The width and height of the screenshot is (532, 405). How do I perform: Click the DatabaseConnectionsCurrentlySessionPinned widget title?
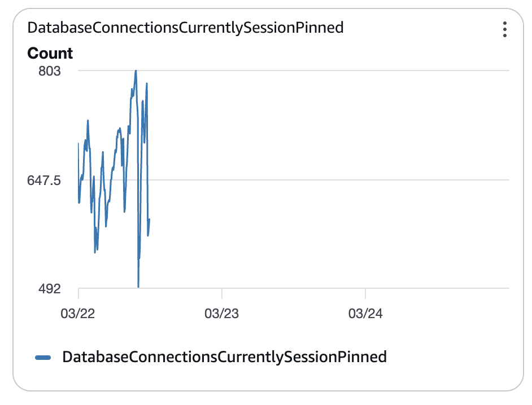tap(185, 27)
